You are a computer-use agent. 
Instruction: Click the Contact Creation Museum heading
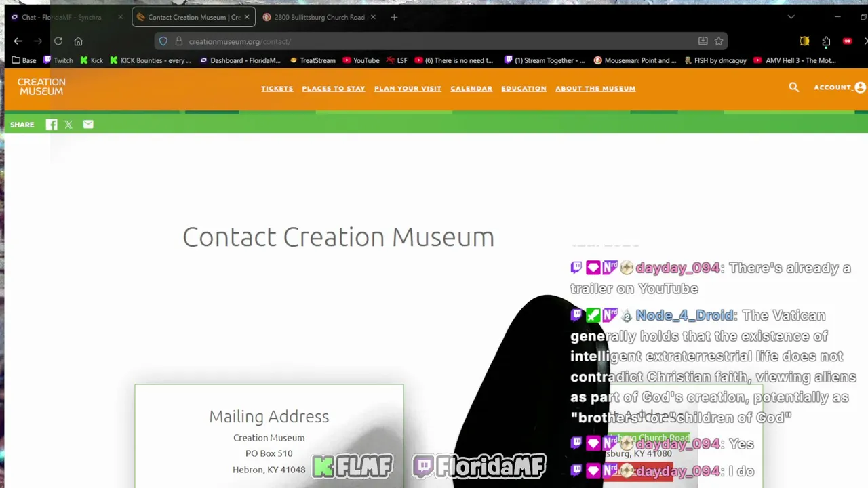[338, 237]
